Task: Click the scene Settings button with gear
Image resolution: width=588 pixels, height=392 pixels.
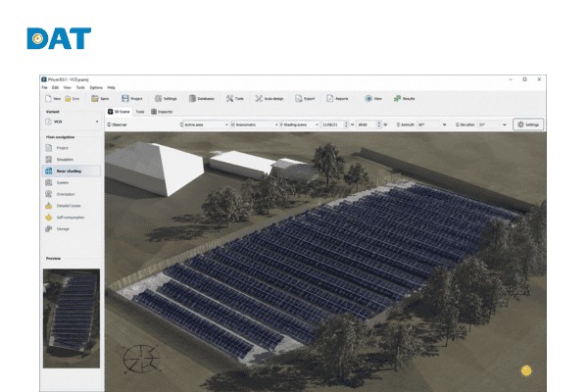Action: click(528, 124)
